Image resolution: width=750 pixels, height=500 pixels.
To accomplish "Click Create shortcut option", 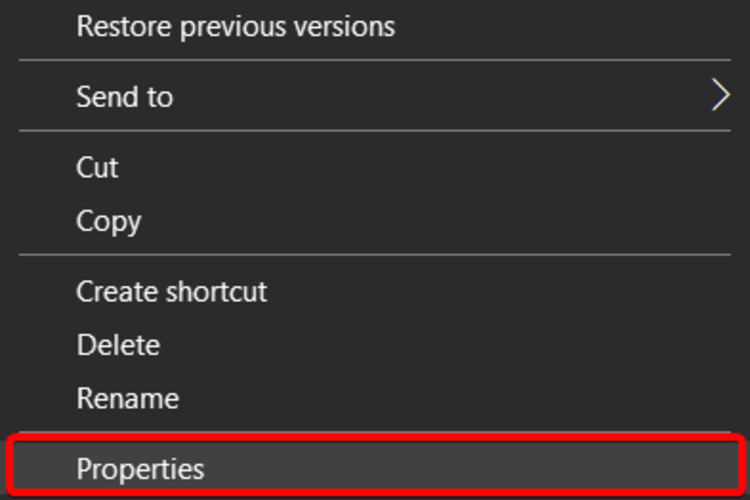I will click(x=171, y=292).
